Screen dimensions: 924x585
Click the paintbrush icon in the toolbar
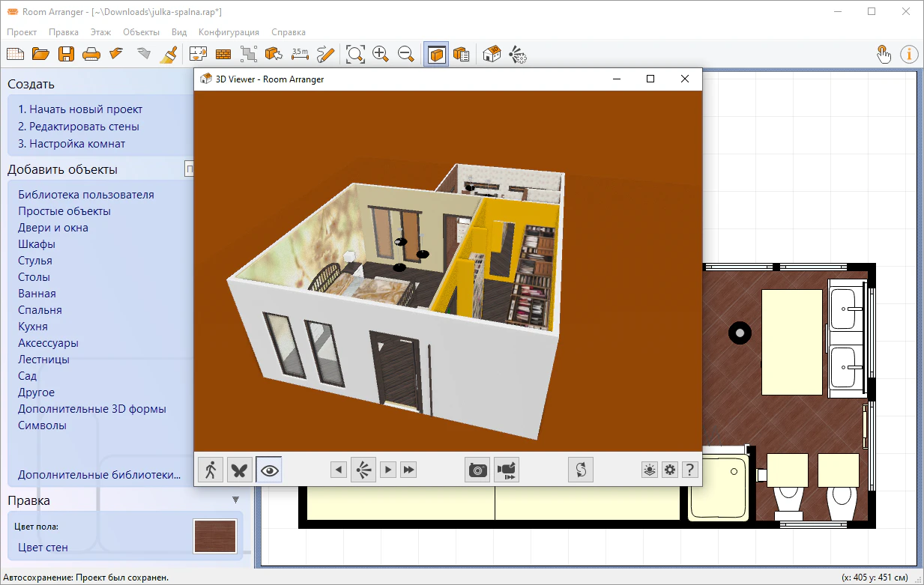(x=169, y=54)
